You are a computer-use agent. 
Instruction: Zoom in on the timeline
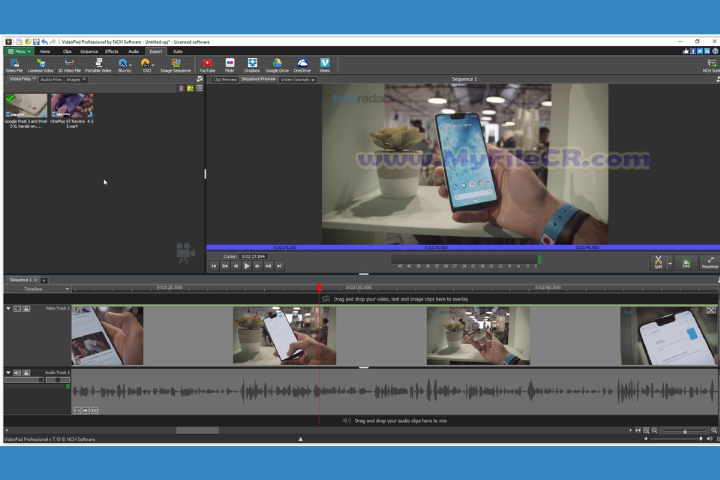[x=714, y=430]
